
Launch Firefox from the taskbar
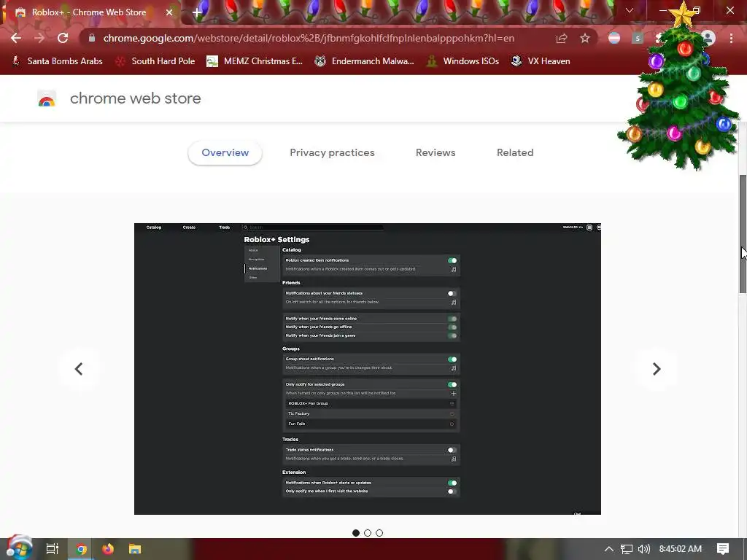click(x=108, y=549)
